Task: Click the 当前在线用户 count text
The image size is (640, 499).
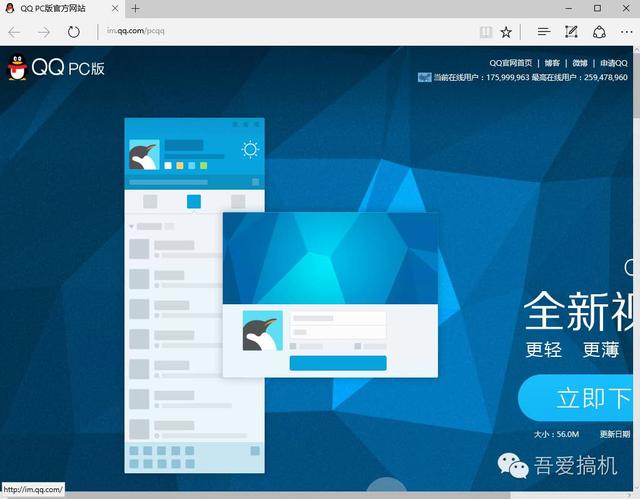Action: tap(481, 77)
